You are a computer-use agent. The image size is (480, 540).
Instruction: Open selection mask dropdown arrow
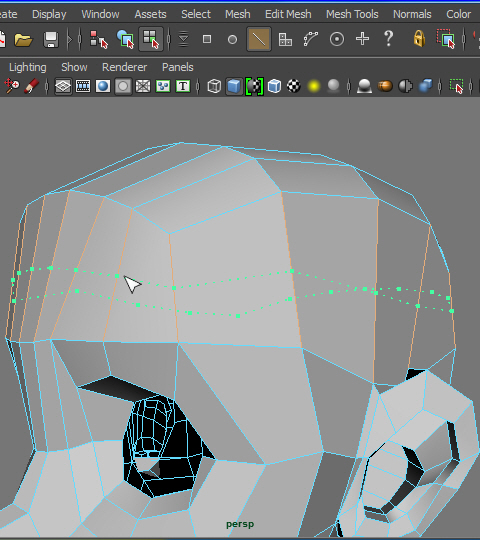coord(184,39)
